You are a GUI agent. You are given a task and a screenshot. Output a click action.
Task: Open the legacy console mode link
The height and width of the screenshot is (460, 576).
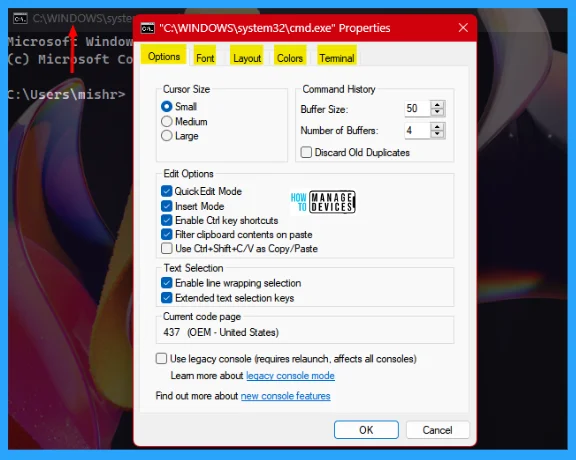(x=290, y=375)
